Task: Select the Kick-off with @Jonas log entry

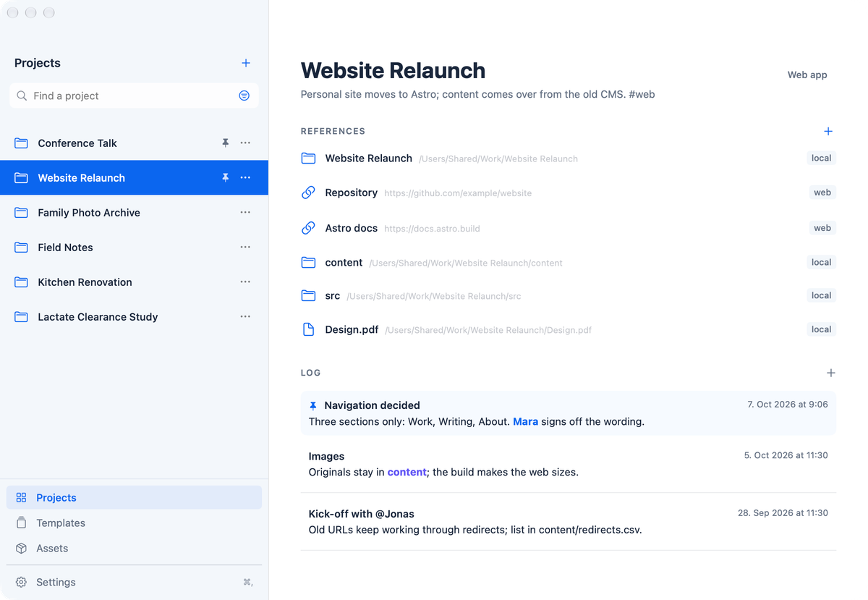Action: pyautogui.click(x=569, y=521)
